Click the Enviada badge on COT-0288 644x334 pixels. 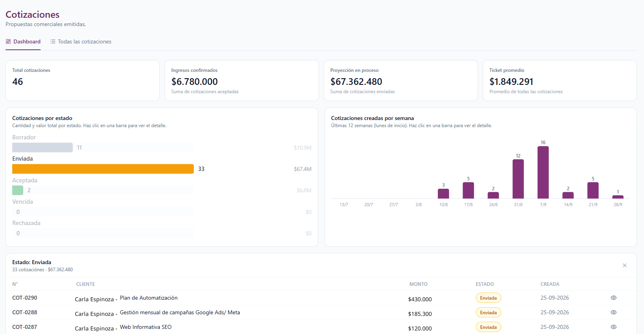(x=488, y=313)
